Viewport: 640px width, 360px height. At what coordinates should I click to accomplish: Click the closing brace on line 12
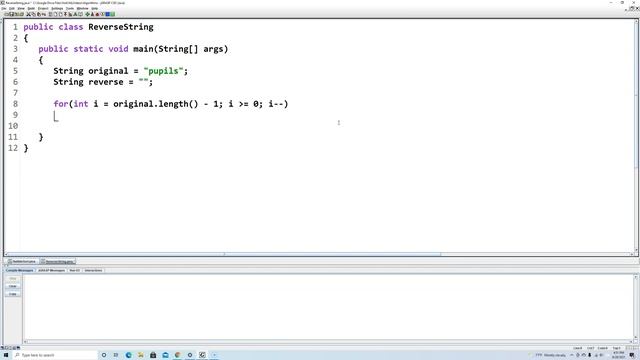point(26,148)
